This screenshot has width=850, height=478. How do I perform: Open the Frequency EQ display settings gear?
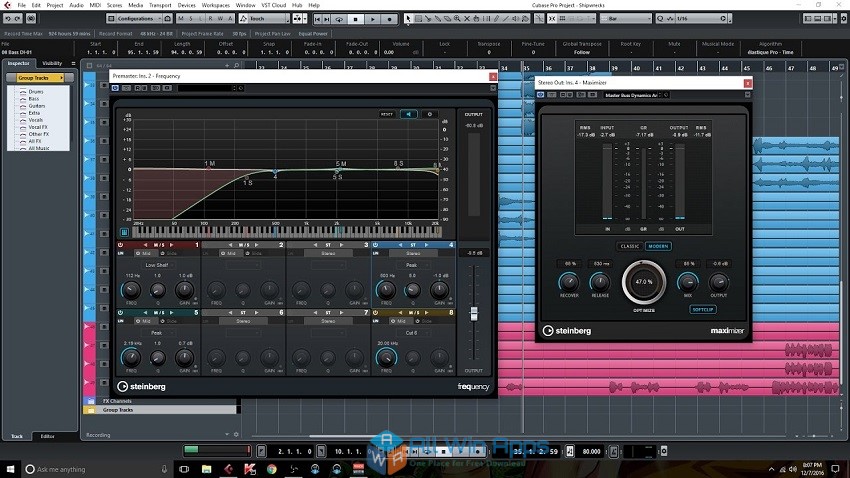pos(430,114)
